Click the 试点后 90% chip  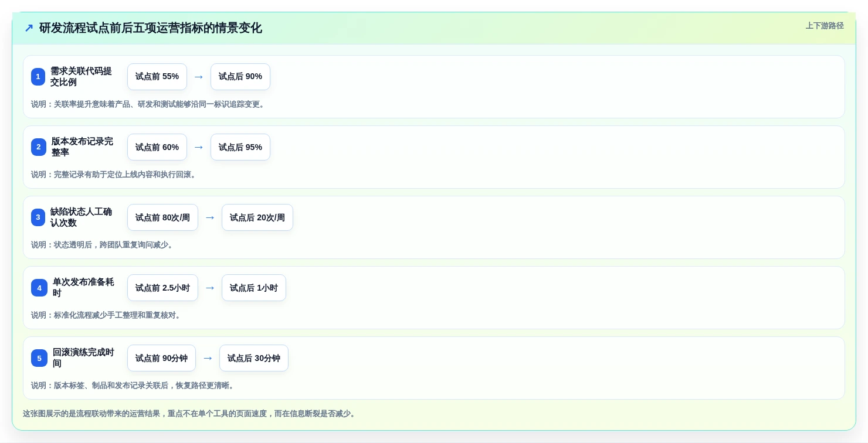[240, 77]
